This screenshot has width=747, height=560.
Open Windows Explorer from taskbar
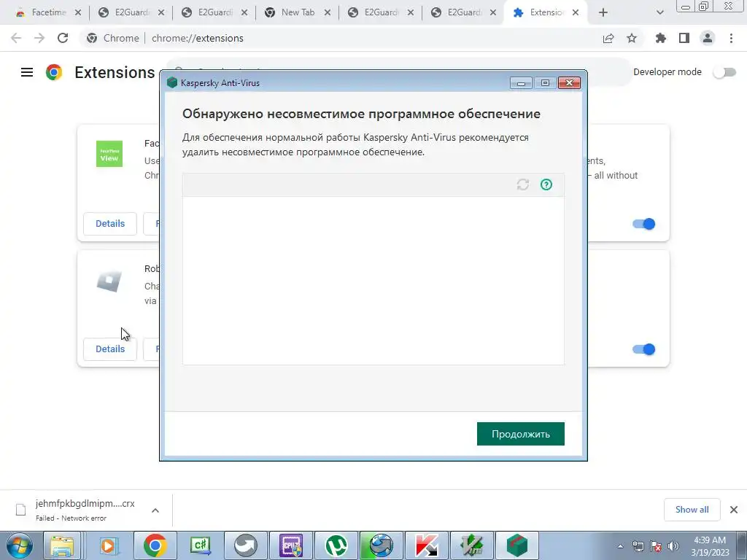pos(63,545)
